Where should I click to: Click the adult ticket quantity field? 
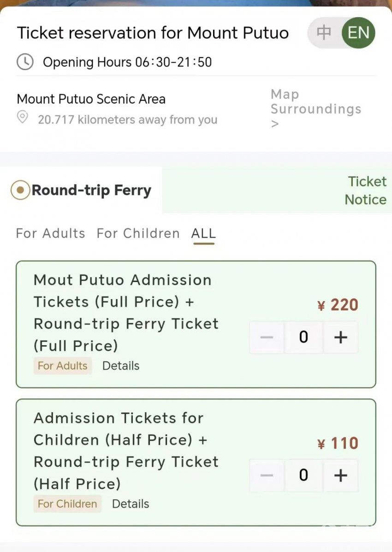pyautogui.click(x=303, y=337)
